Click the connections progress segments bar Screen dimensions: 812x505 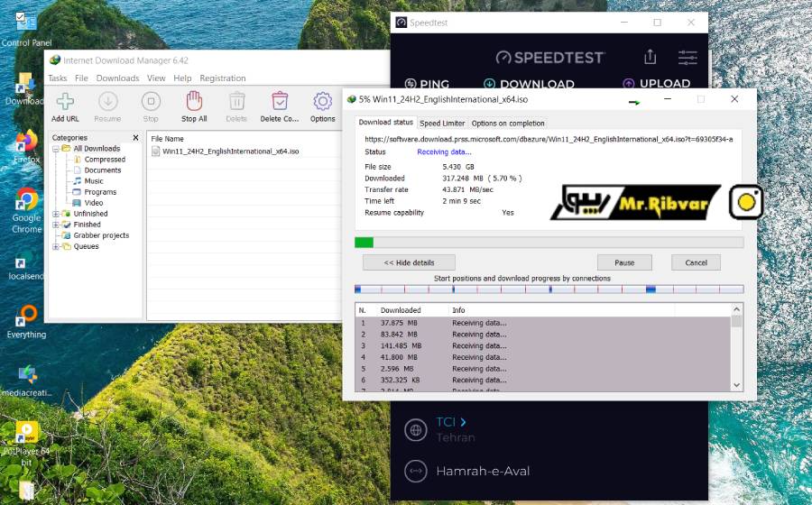pyautogui.click(x=549, y=289)
